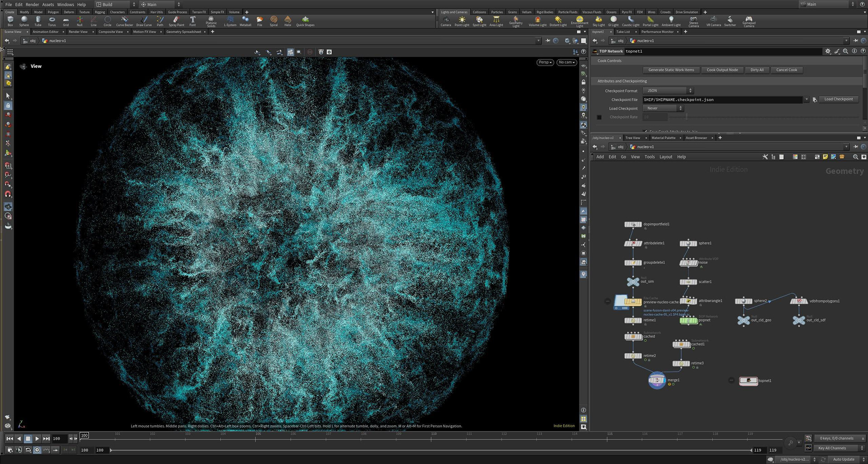Open the Load Checkpoint 'Never' dropdown
The image size is (868, 464).
pos(663,108)
